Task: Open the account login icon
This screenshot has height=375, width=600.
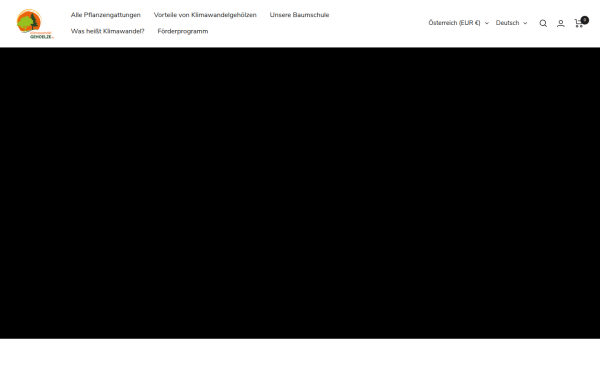Action: click(x=561, y=23)
